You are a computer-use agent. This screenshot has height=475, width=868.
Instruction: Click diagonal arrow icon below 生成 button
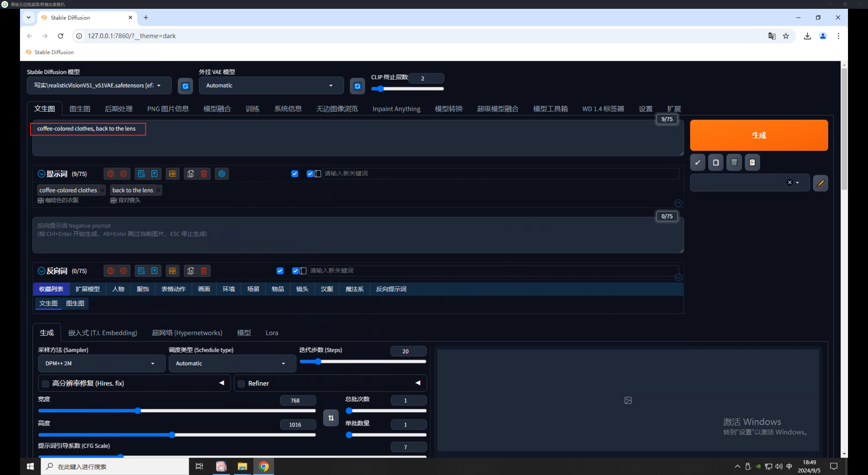(x=697, y=163)
